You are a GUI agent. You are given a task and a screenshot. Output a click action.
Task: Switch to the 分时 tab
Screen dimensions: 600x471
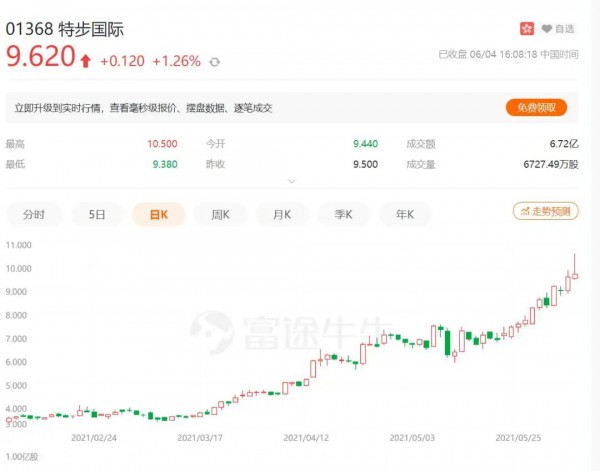(34, 215)
